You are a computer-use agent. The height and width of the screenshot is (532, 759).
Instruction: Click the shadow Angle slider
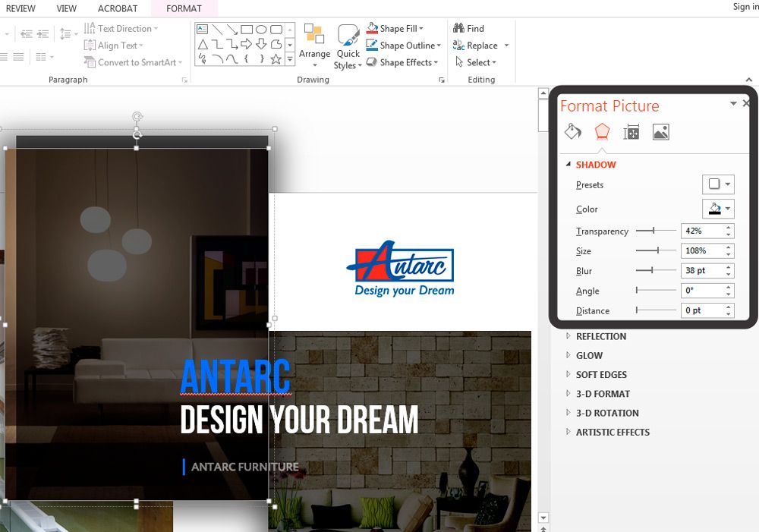[656, 291]
